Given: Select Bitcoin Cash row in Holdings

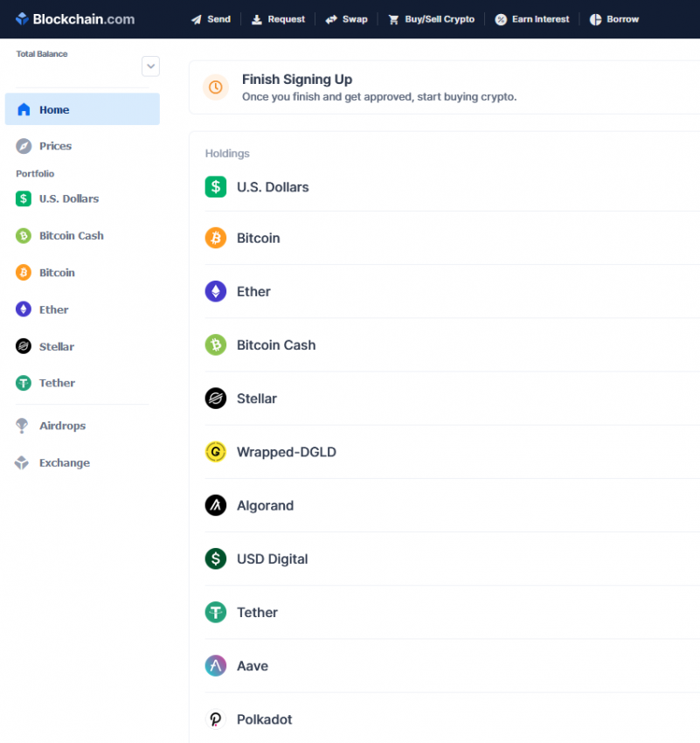Looking at the screenshot, I should pyautogui.click(x=276, y=345).
